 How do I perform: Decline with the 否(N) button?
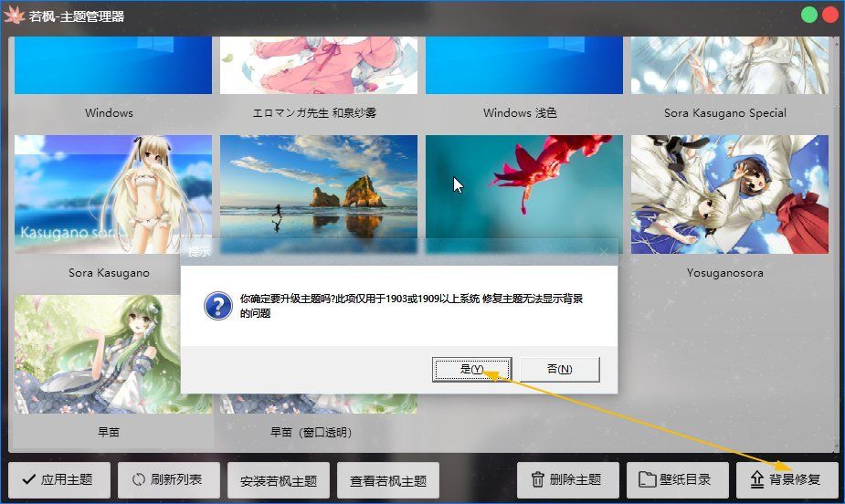point(559,370)
